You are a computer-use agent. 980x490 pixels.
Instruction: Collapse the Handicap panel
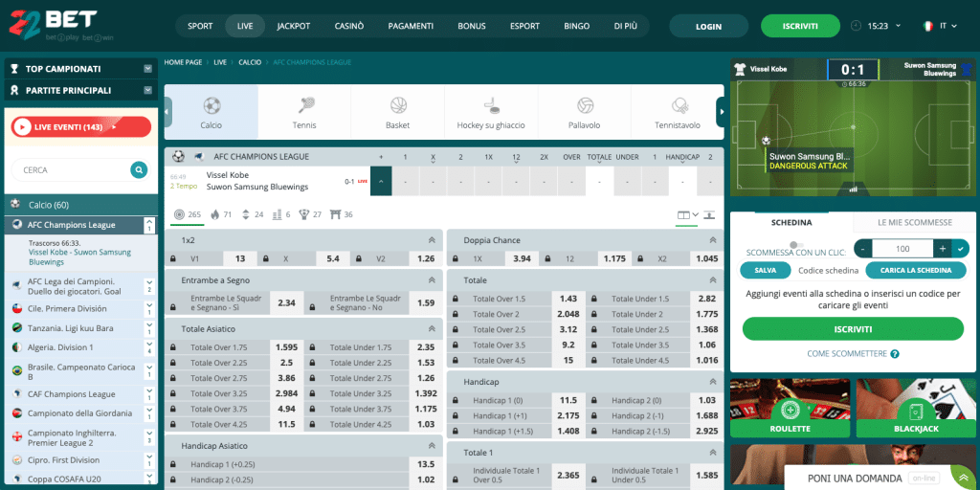click(x=712, y=381)
